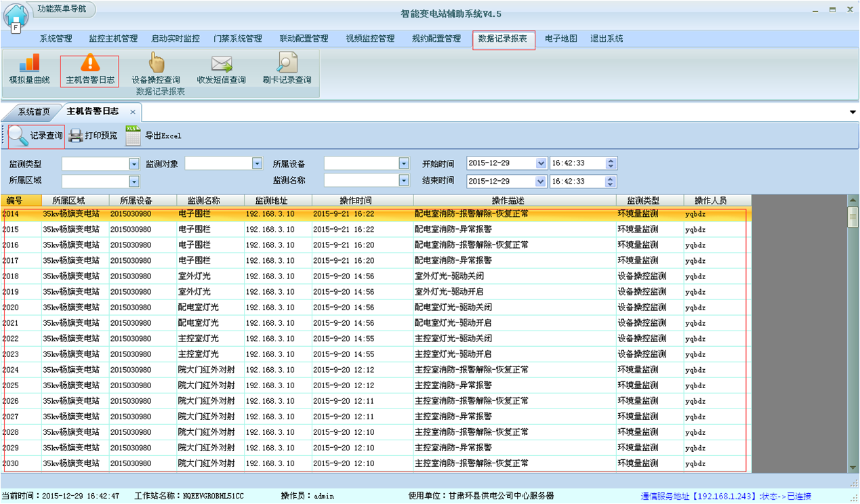Viewport: 860px width, 504px height.
Task: Increase end time with the stepper arrow
Action: point(609,178)
